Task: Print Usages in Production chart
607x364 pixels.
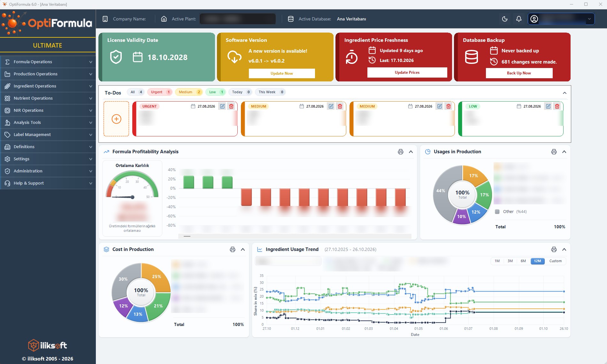Action: click(x=554, y=152)
